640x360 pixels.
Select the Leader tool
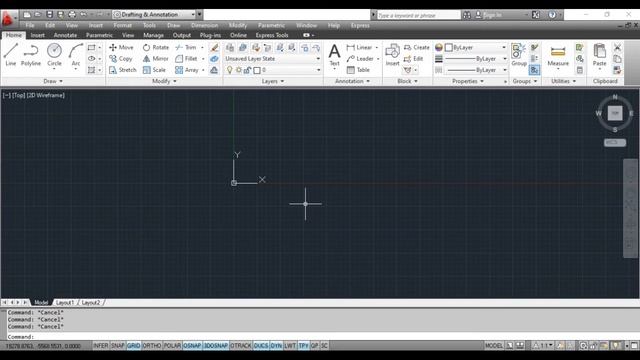pyautogui.click(x=360, y=59)
